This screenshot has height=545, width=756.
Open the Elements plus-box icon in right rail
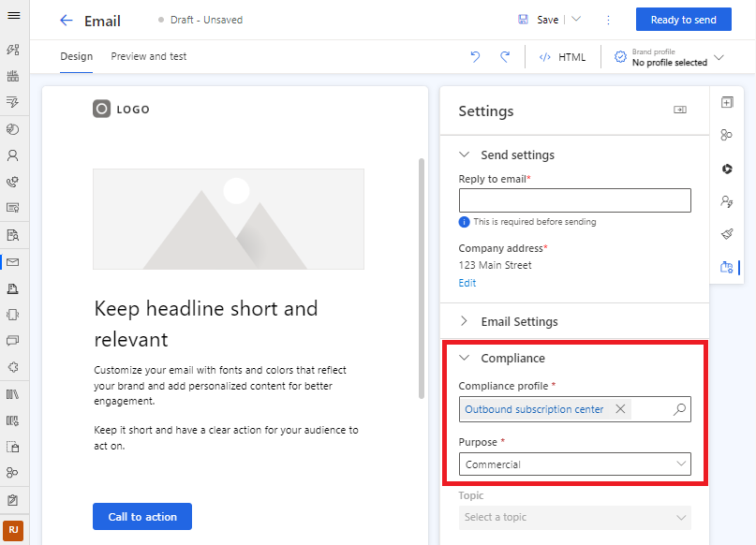(727, 102)
